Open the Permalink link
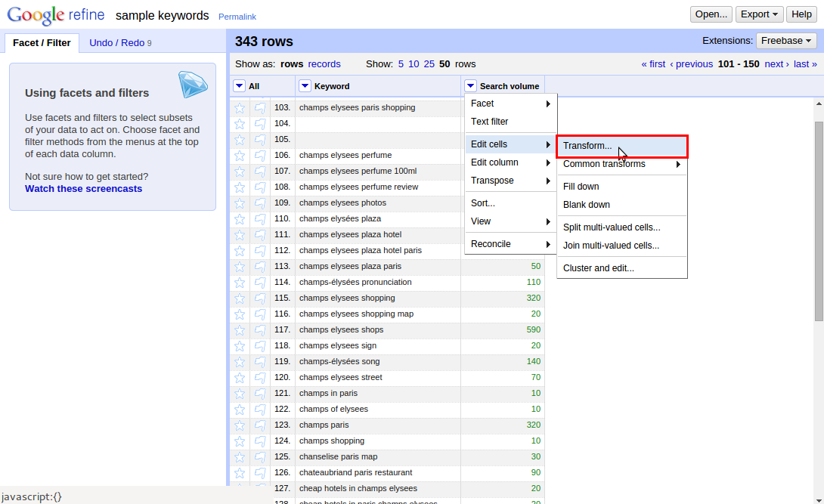This screenshot has width=824, height=504. click(237, 17)
